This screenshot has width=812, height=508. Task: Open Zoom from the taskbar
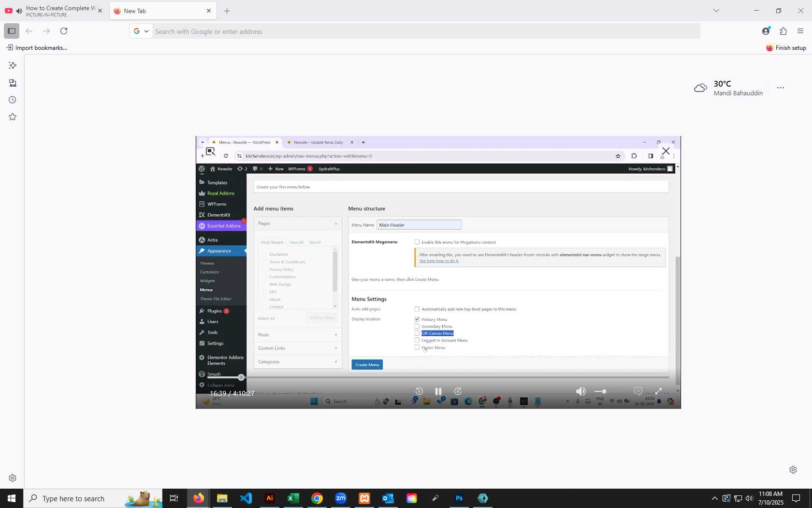340,498
